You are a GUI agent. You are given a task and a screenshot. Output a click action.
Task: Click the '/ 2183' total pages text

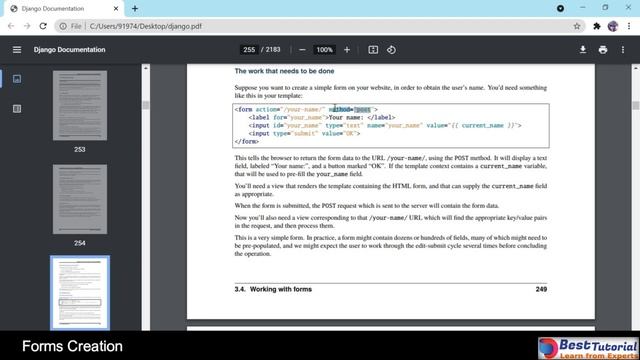coord(271,50)
